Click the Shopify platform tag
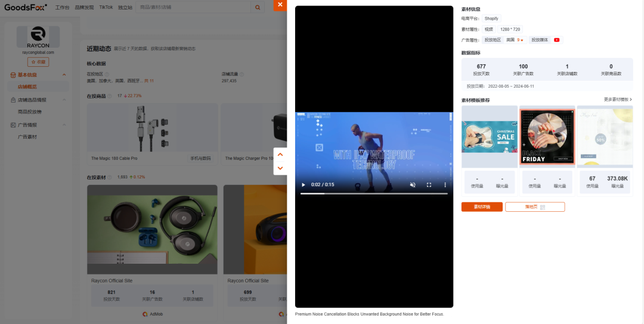The height and width of the screenshot is (324, 644). [x=491, y=18]
